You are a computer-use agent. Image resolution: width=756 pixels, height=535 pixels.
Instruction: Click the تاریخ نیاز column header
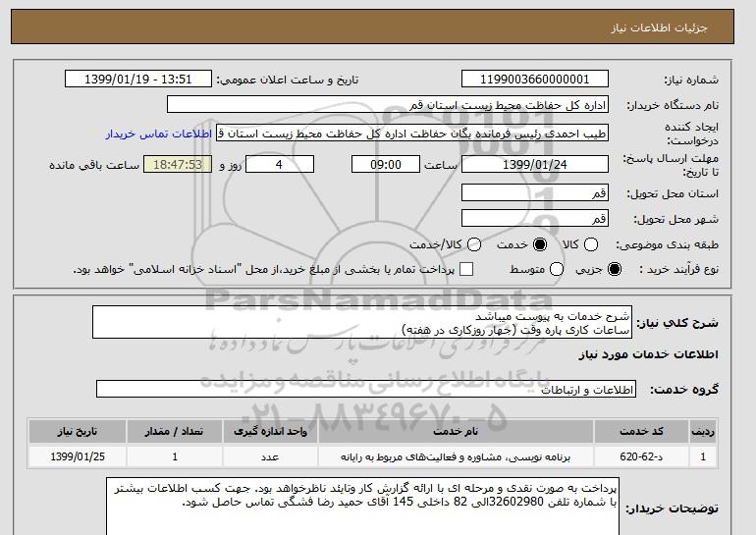pyautogui.click(x=78, y=431)
